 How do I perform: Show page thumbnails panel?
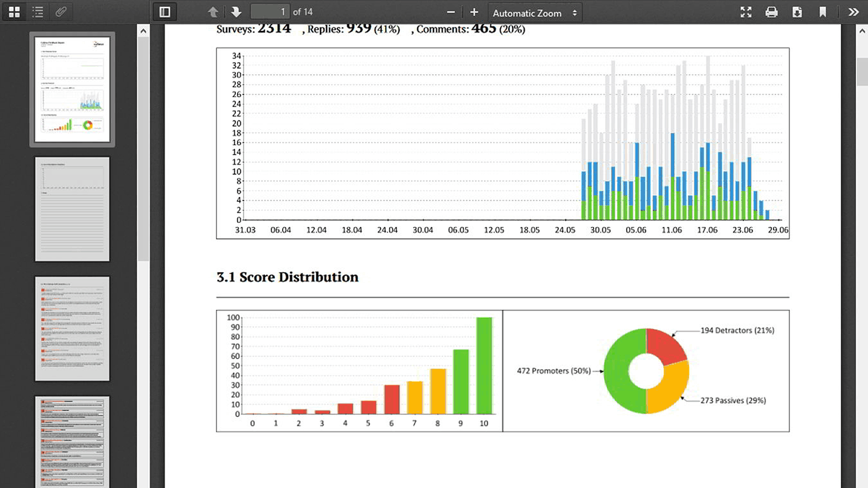tap(14, 11)
